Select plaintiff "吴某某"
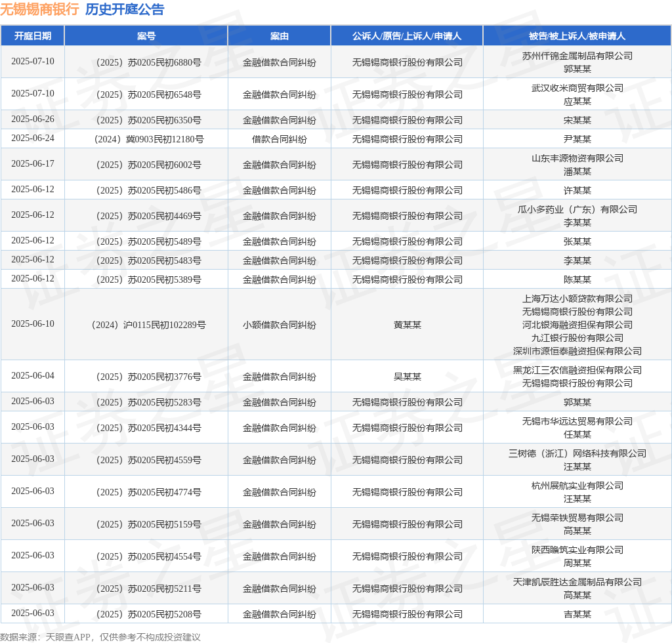Screen dimensions: 672x643 (x=407, y=377)
